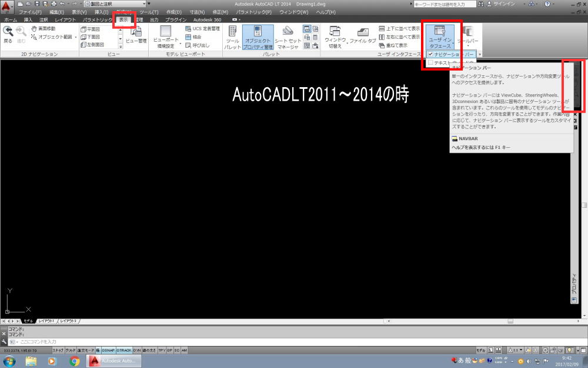This screenshot has height=368, width=588.
Task: Click the horizontal scrollbar thumb
Action: pyautogui.click(x=510, y=321)
